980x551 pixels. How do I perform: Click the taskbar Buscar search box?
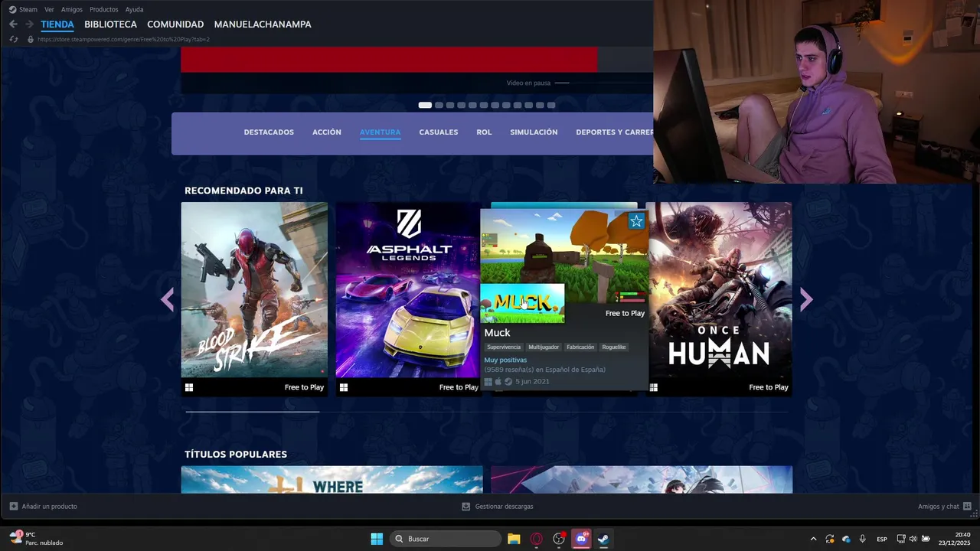point(446,539)
